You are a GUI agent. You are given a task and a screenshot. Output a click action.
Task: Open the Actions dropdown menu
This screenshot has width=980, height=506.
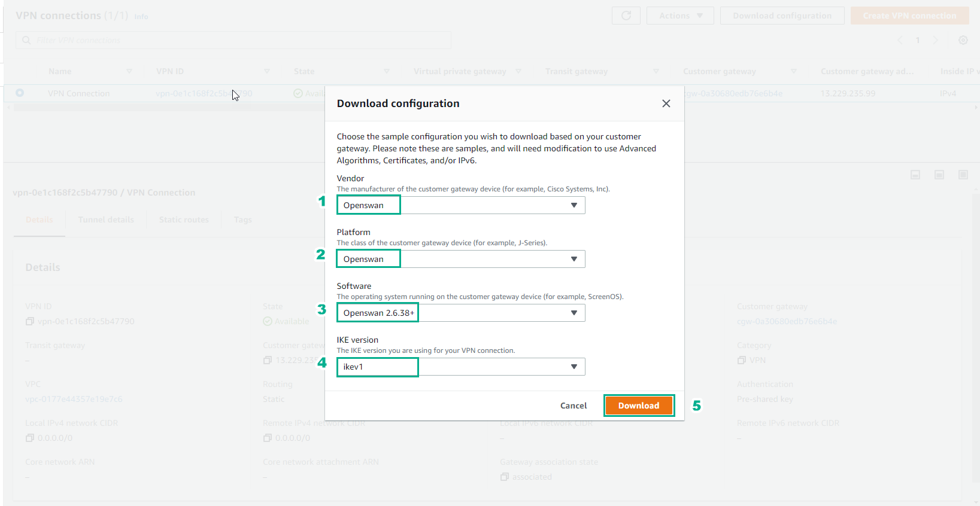[680, 16]
